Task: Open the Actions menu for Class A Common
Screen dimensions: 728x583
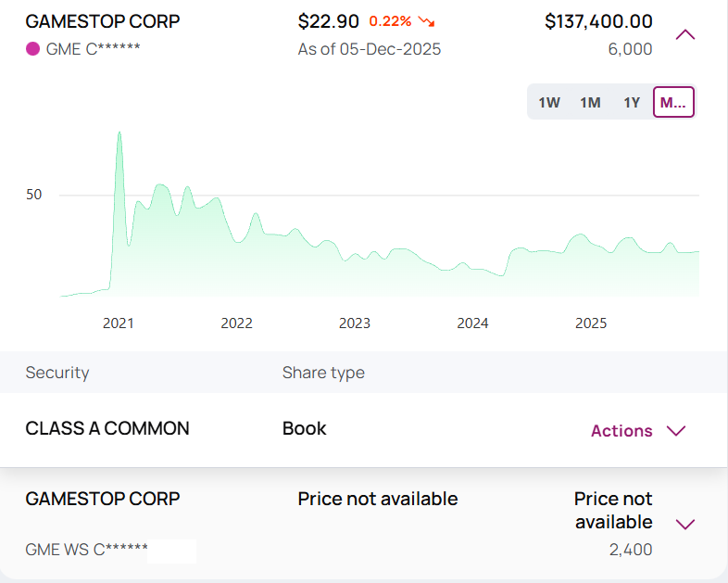Action: point(621,431)
